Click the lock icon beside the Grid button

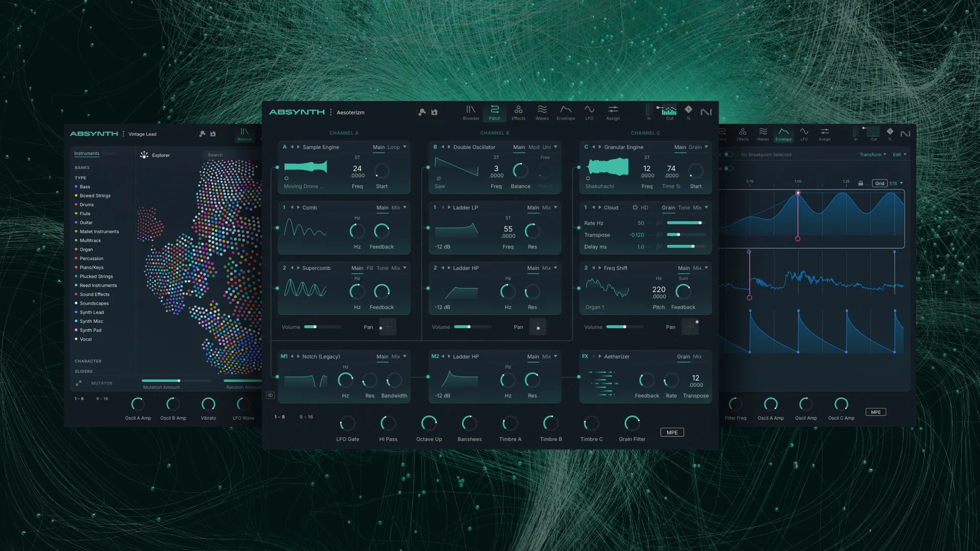pyautogui.click(x=861, y=183)
